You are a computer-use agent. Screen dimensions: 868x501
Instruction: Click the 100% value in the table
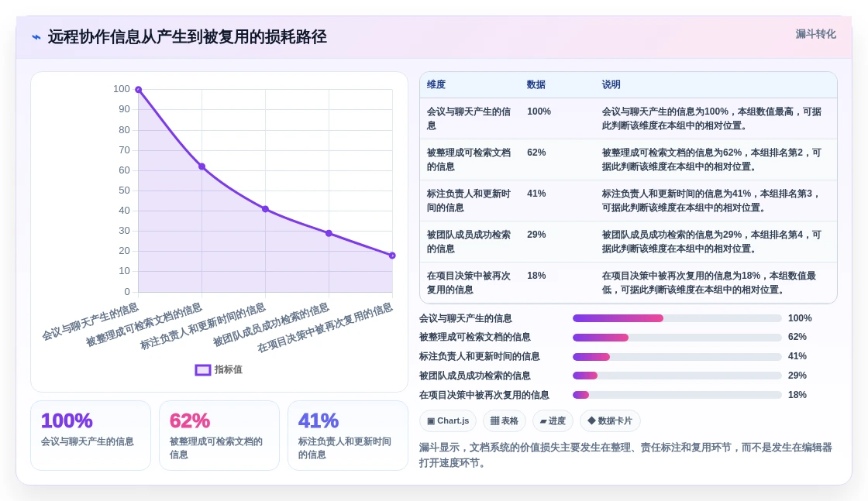pyautogui.click(x=539, y=112)
